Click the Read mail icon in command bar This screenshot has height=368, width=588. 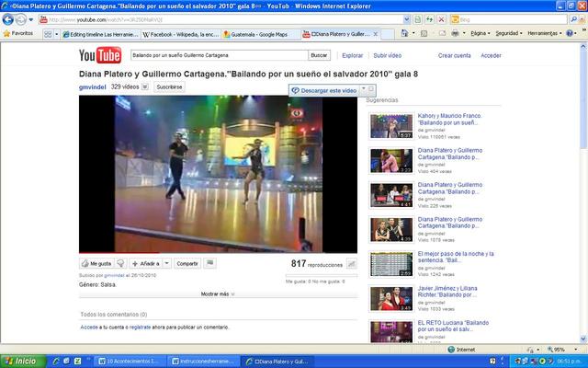[442, 33]
